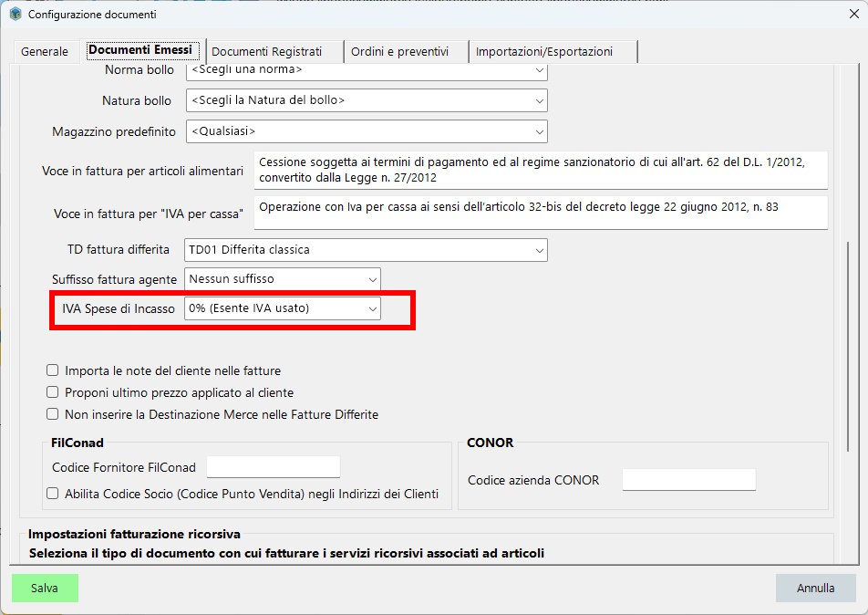
Task: Click the Salva button
Action: click(44, 588)
